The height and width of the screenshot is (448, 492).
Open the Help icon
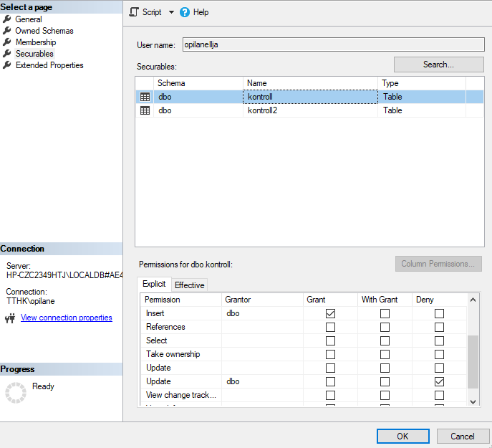tap(185, 12)
